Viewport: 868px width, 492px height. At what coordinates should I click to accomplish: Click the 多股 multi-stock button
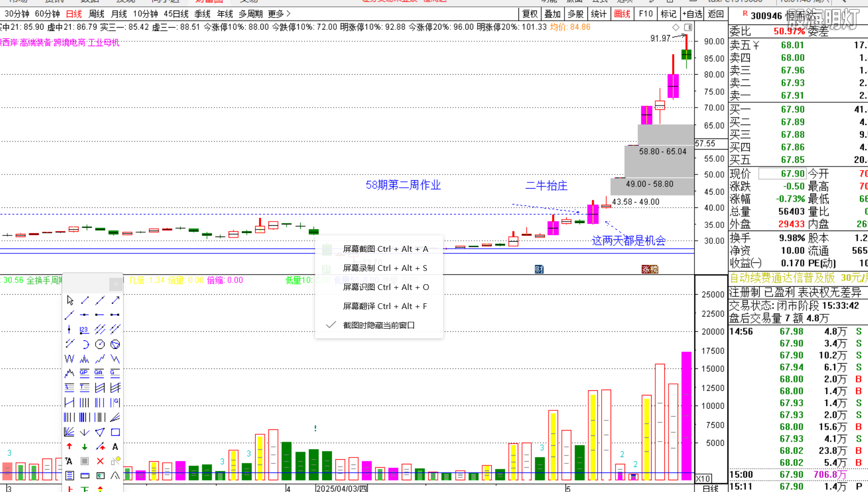coord(576,14)
